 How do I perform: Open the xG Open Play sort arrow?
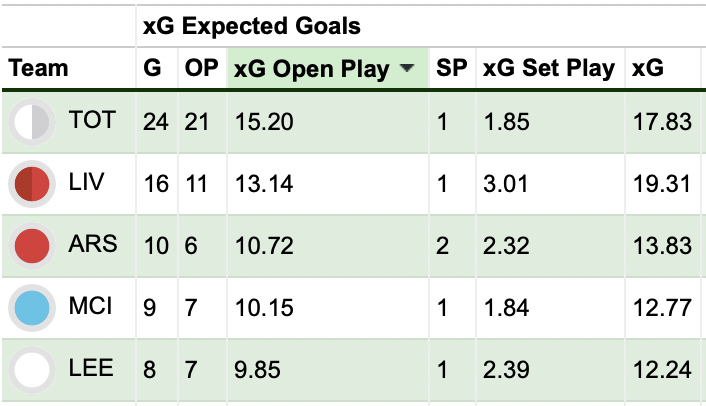tap(407, 68)
